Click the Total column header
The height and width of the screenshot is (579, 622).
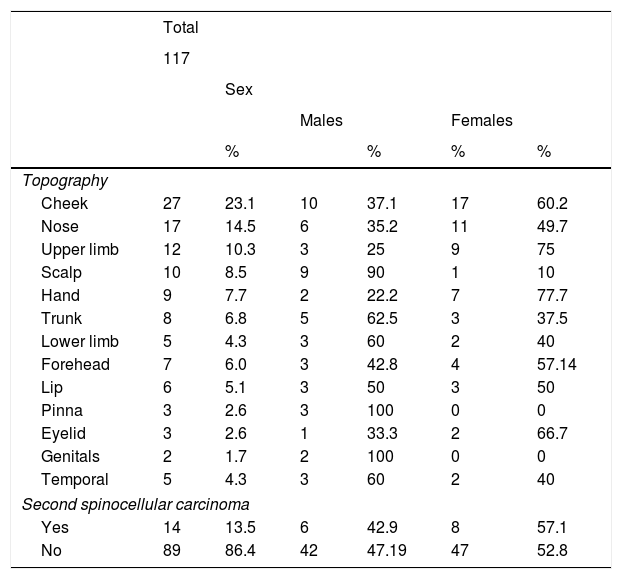[180, 27]
